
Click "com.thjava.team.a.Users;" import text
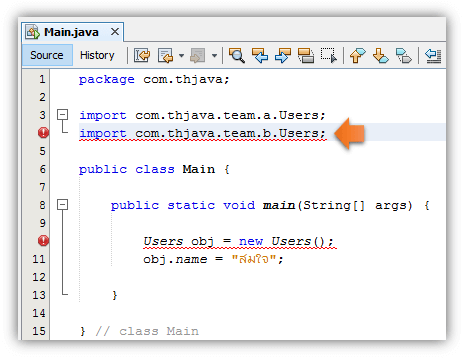[230, 116]
